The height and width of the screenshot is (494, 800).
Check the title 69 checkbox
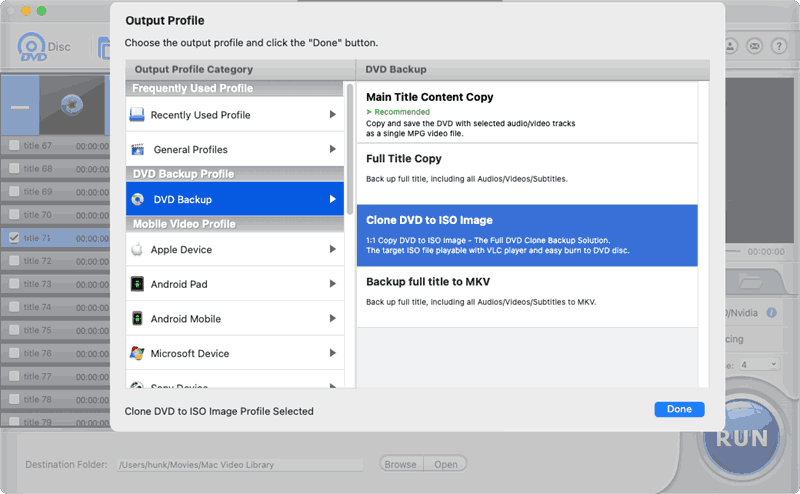pyautogui.click(x=14, y=191)
